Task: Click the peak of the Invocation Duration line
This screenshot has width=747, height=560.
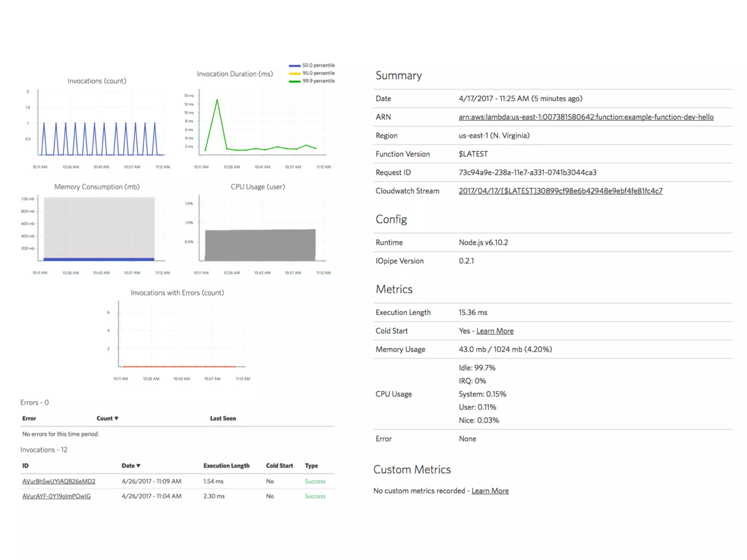Action: click(217, 100)
